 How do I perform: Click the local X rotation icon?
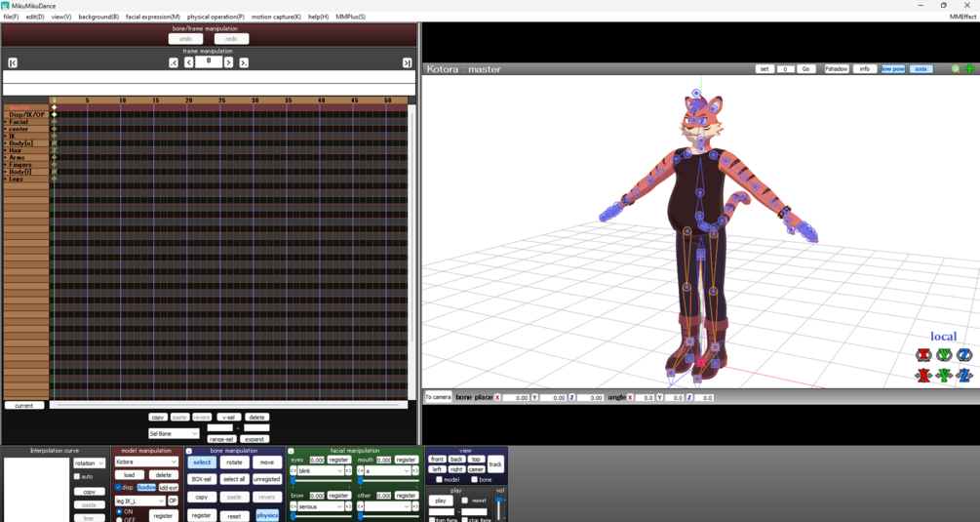[923, 355]
